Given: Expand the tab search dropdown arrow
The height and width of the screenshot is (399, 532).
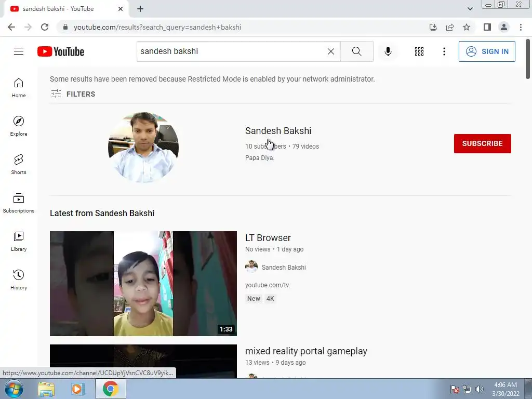Looking at the screenshot, I should [470, 9].
